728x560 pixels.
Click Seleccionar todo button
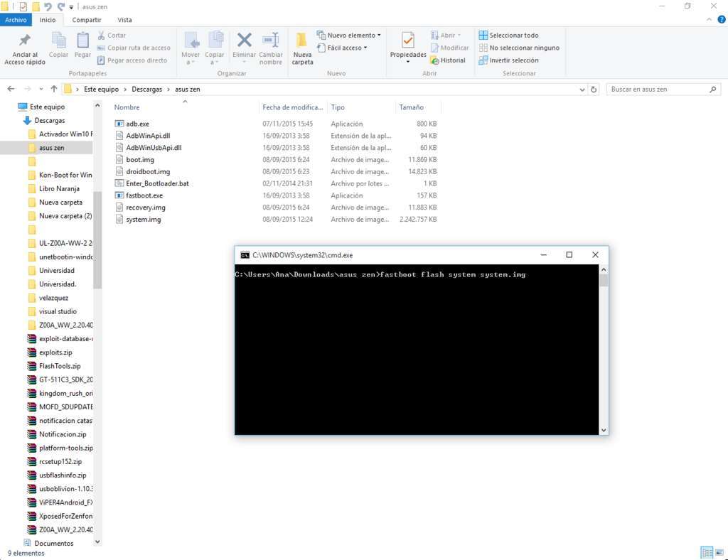point(508,36)
